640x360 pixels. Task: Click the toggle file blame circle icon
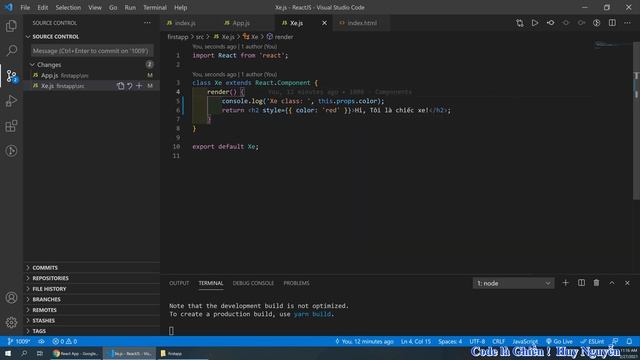tap(597, 23)
